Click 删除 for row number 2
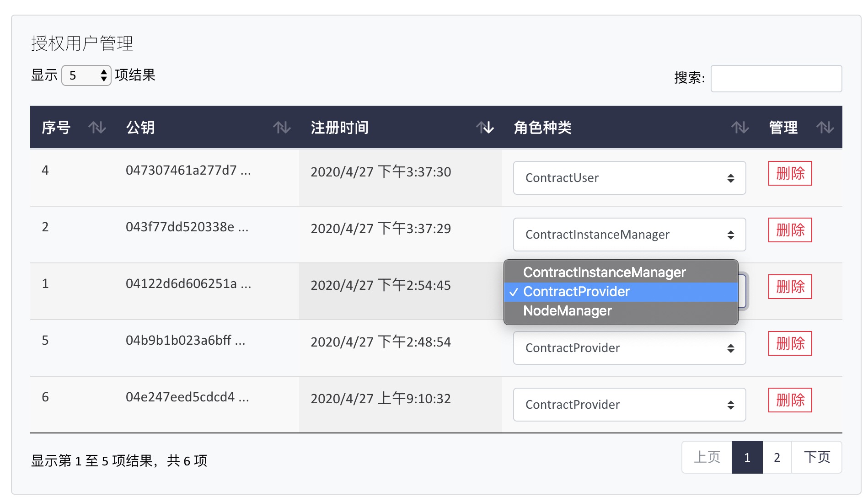Screen dimensions: 868x502 click(790, 230)
